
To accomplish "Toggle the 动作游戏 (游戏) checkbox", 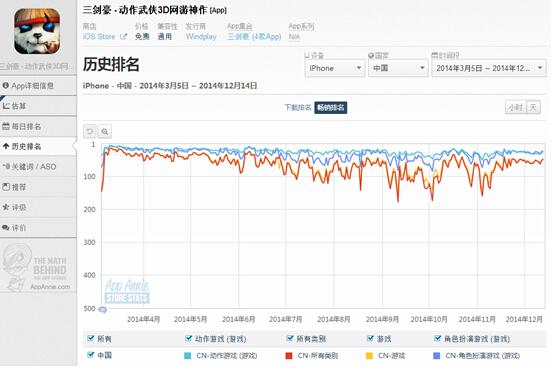I will point(188,338).
